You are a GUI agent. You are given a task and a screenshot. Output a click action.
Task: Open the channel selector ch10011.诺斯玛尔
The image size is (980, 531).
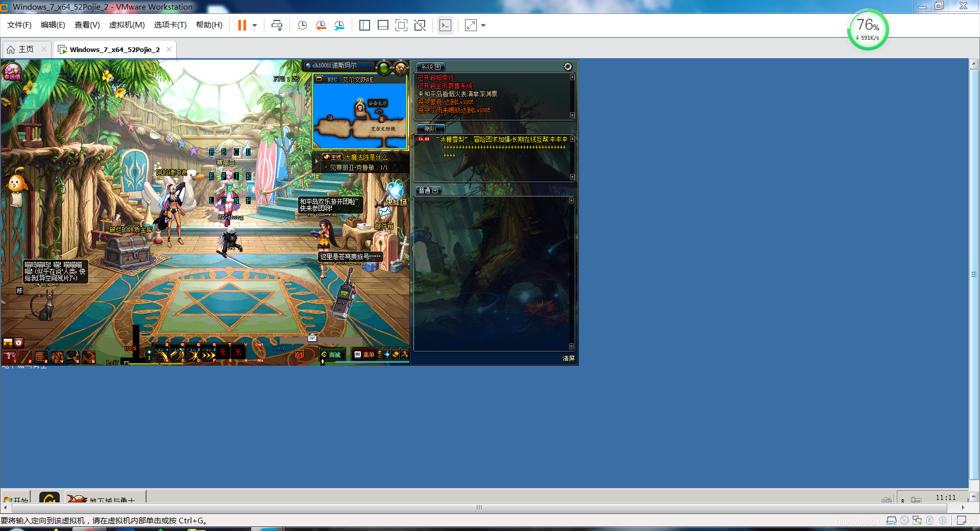338,65
